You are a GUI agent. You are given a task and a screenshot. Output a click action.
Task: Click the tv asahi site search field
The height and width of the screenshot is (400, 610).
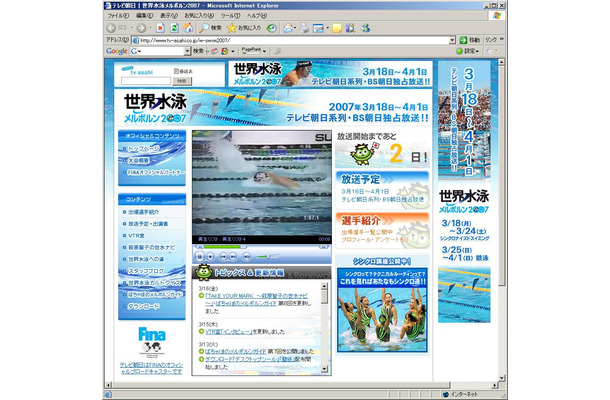tap(146, 81)
